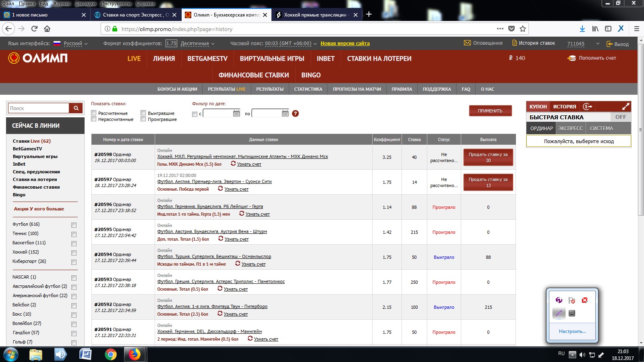Image resolution: width=644 pixels, height=362 pixels.
Task: Go to browser home page icon
Action: (47, 29)
